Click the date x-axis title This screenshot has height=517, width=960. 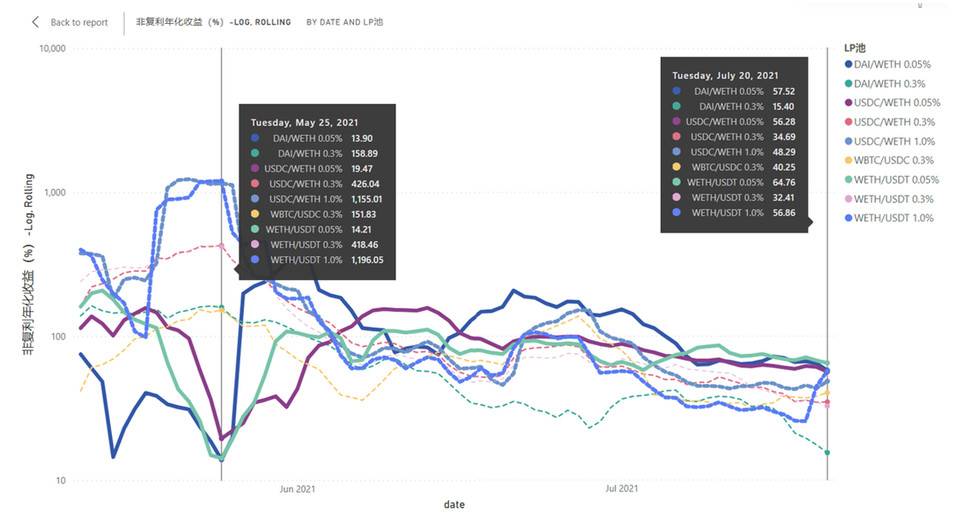click(454, 505)
